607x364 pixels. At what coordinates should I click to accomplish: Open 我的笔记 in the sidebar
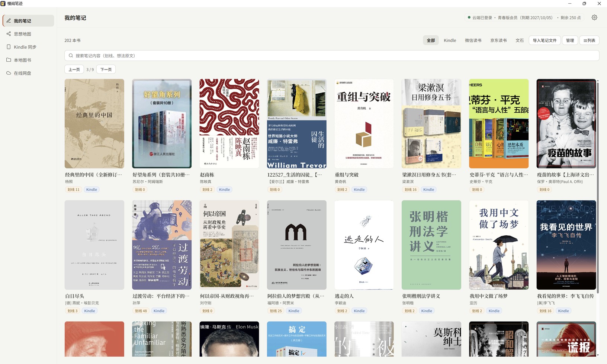[29, 21]
